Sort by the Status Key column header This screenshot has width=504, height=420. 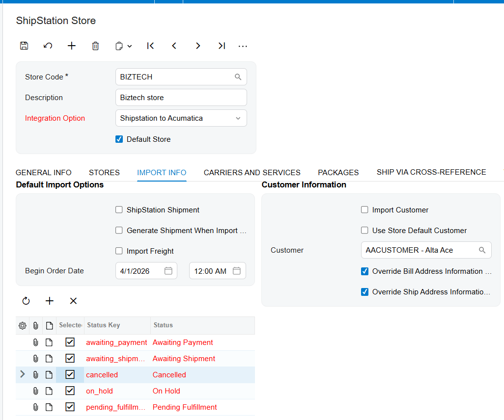pos(117,325)
